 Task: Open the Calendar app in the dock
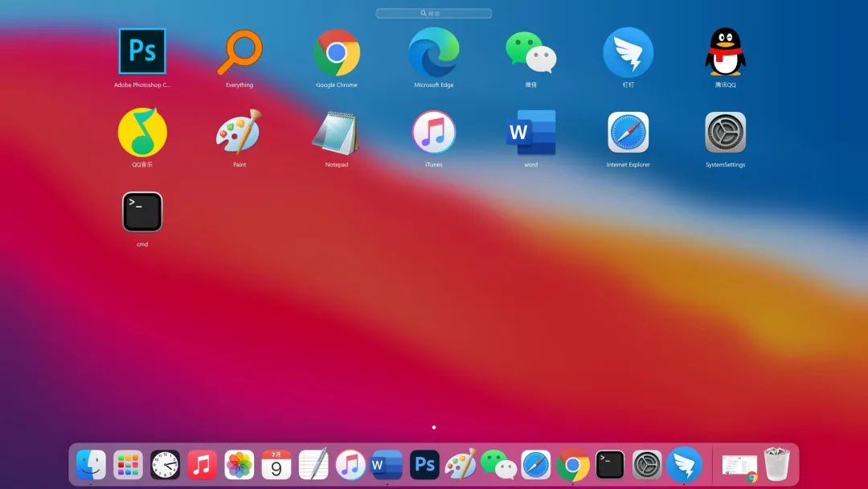pos(276,464)
